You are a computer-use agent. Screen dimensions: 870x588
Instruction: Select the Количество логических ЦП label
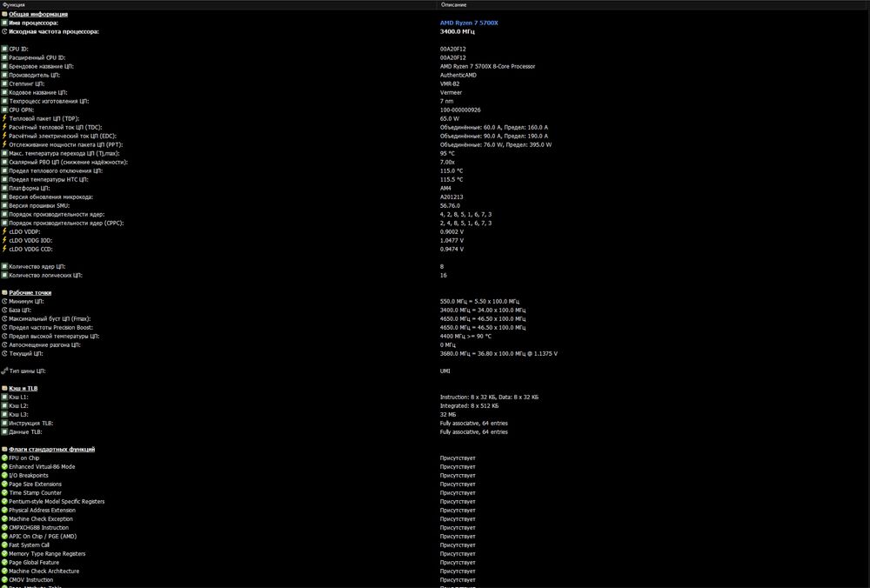coord(45,275)
